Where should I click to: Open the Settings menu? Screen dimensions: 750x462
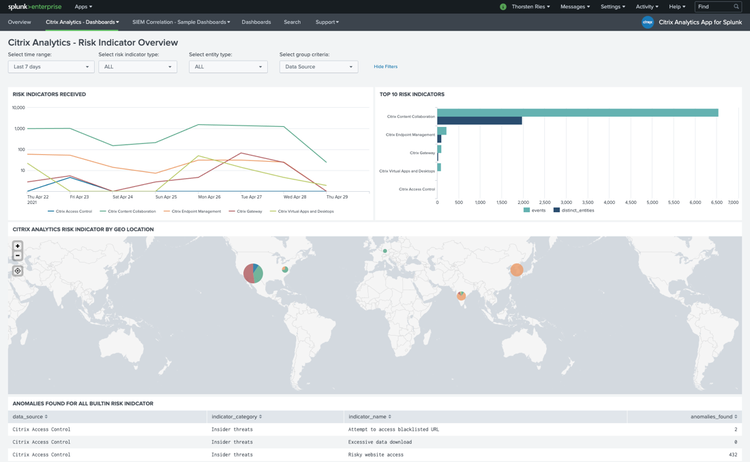pos(613,7)
